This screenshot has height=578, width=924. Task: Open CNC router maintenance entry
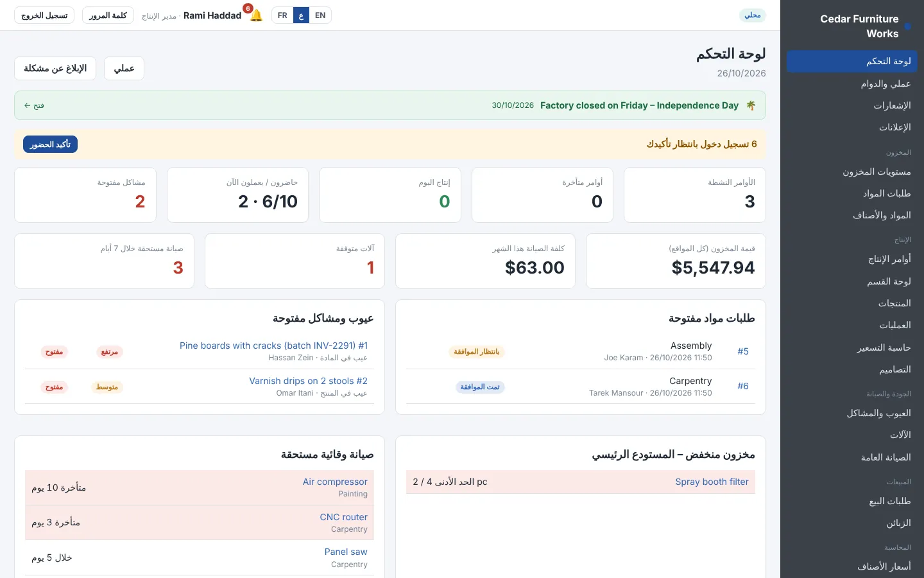pyautogui.click(x=343, y=517)
